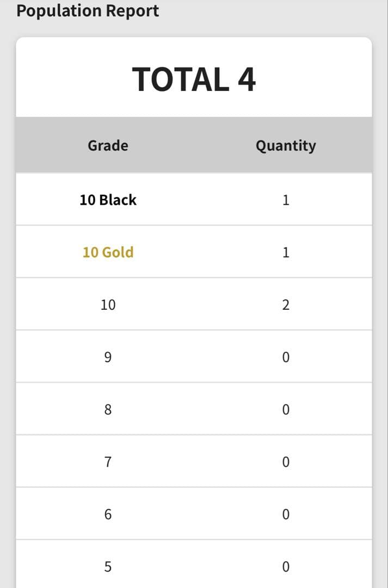Click the quantity value for grade 7
388x588 pixels.
(286, 462)
